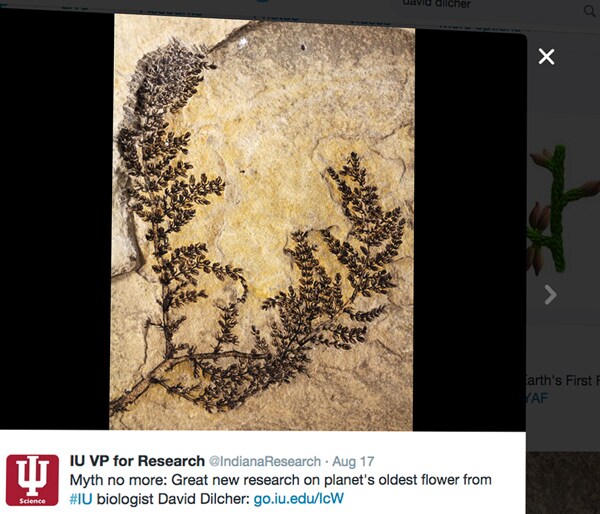This screenshot has height=514, width=600.
Task: Open the go.iu.edu/lcW link
Action: pos(298,499)
